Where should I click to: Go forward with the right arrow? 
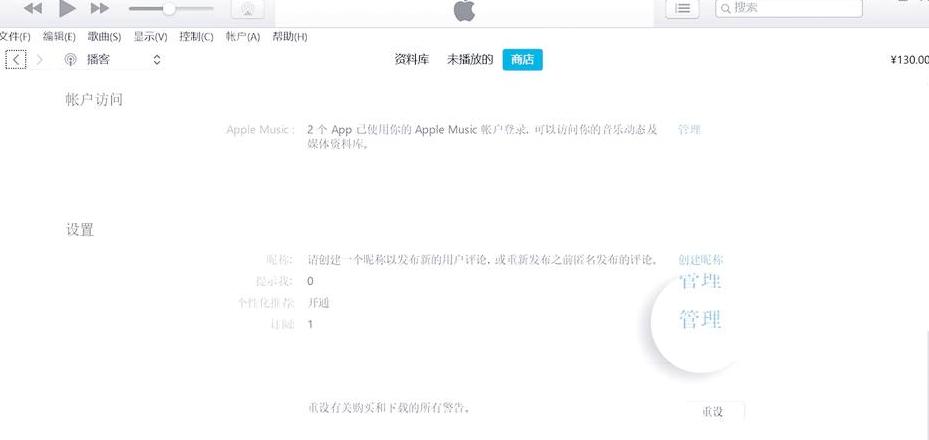[40, 59]
